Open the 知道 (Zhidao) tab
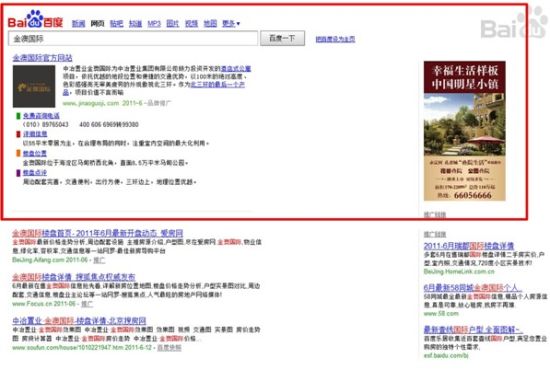 tap(135, 23)
